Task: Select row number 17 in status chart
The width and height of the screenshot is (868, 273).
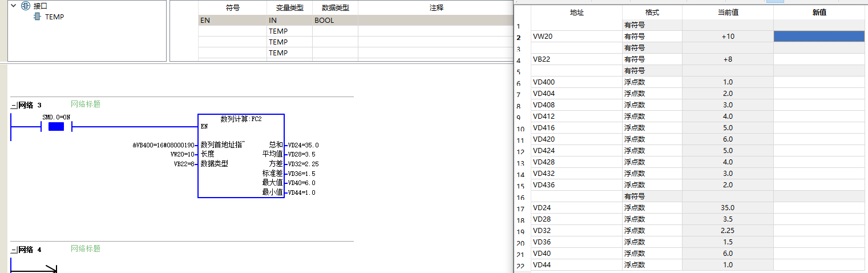Action: tap(522, 209)
